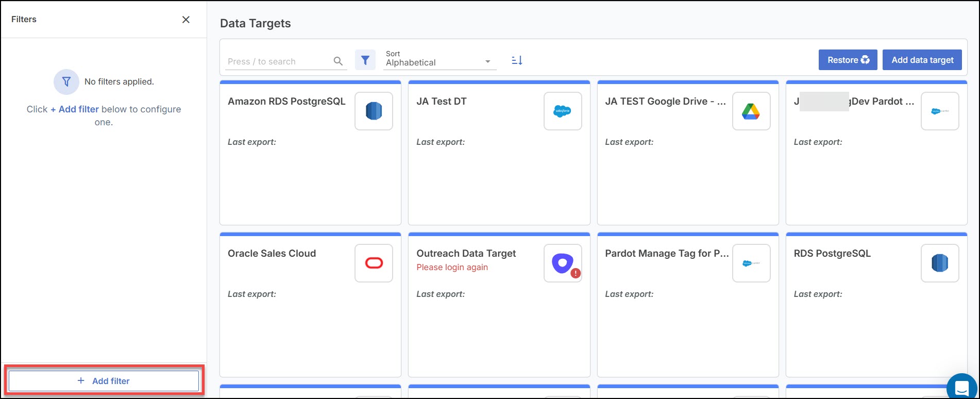Click the Pardot icon on Dev Pardot card
This screenshot has height=399, width=980.
(940, 111)
